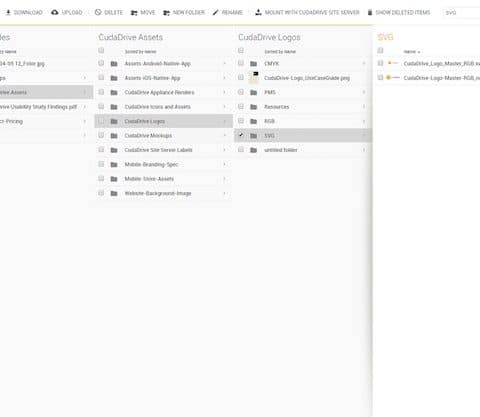Open the CudaDrive Appliance Renders row

164,92
